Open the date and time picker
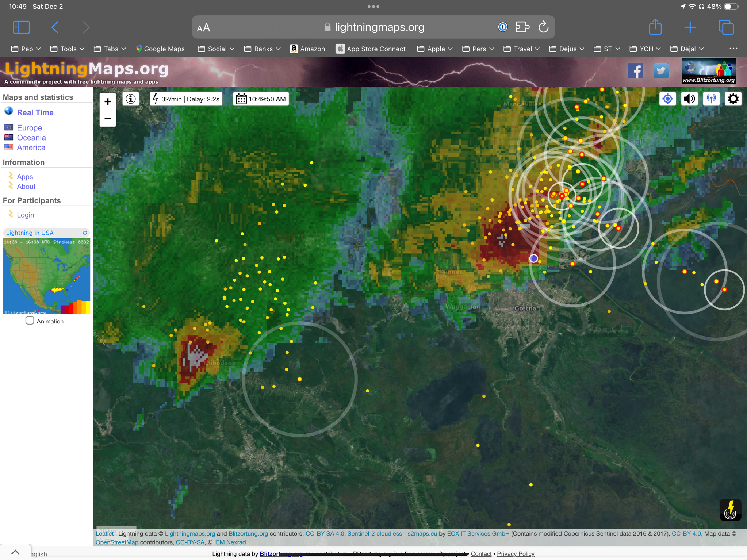 (x=261, y=99)
